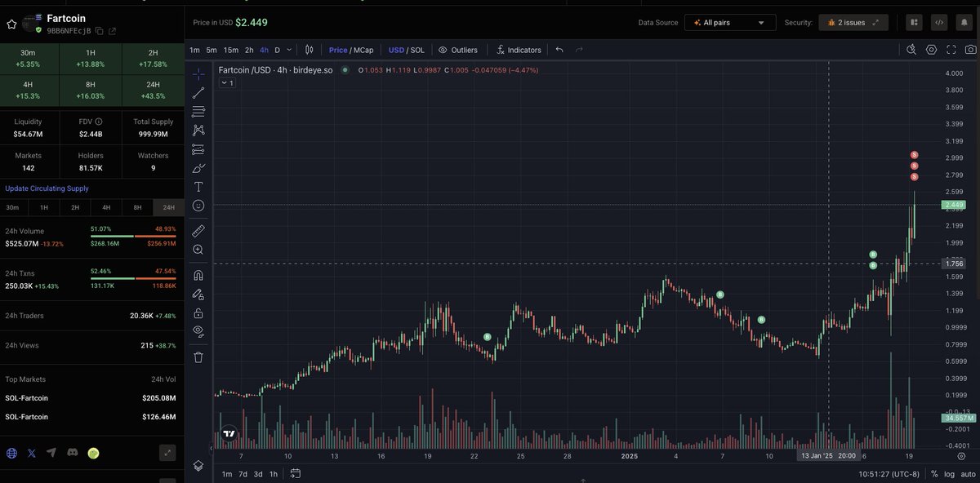Hide all drawings with eye icon
The width and height of the screenshot is (980, 483).
pyautogui.click(x=198, y=331)
